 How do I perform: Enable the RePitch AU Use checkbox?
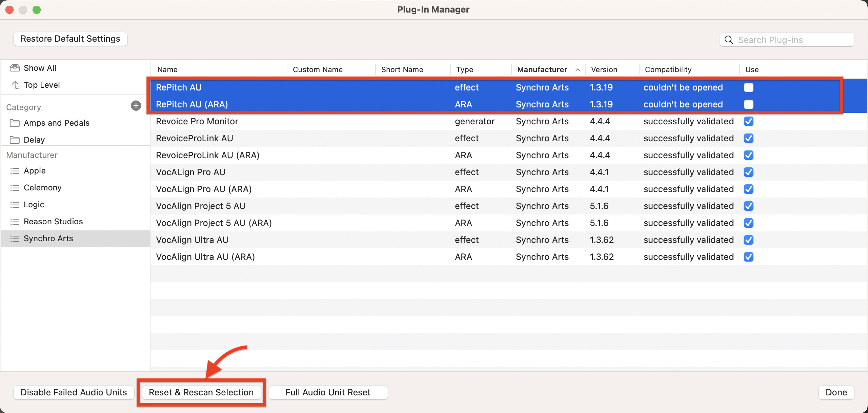[748, 87]
